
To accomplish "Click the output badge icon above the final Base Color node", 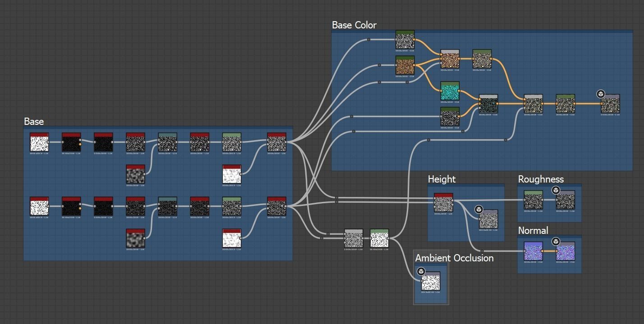I will coord(601,94).
